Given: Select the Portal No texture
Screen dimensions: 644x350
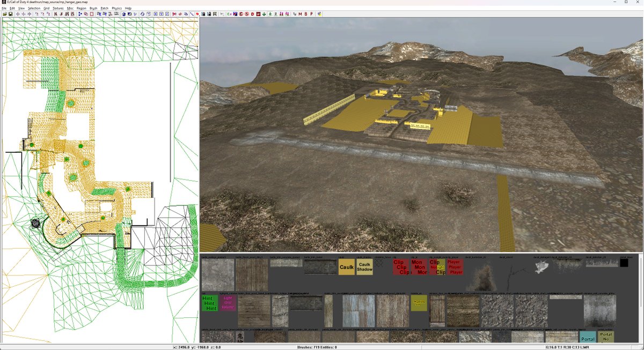Looking at the screenshot, I should (605, 337).
